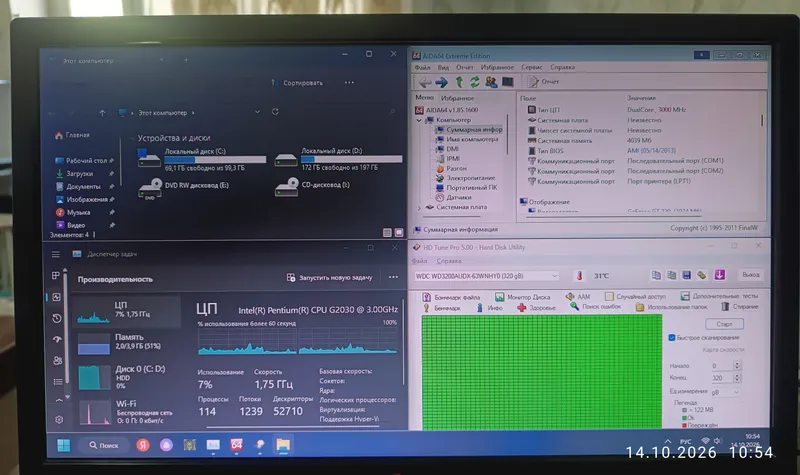Select Датчики item in AIDA64 tree
The image size is (800, 475).
[453, 197]
